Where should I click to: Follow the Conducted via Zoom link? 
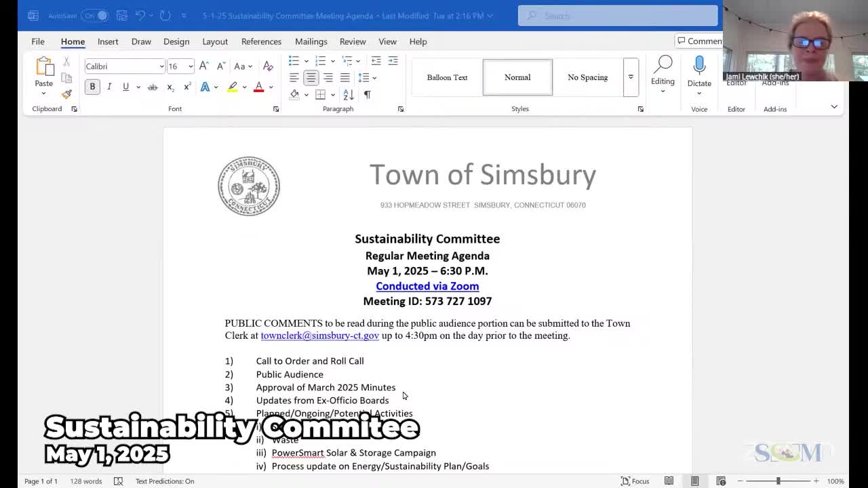[x=427, y=286]
